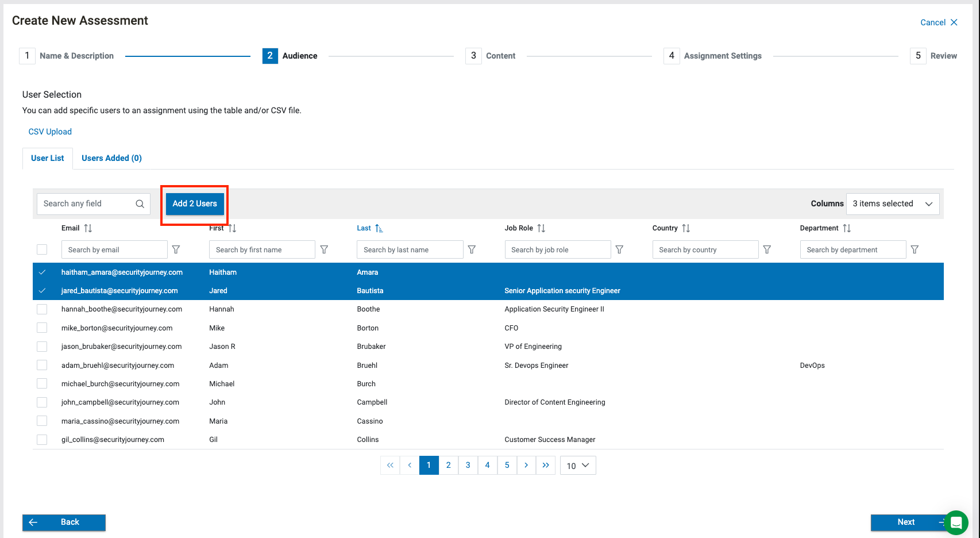Screen dimensions: 980x538
Task: Open the CSV Upload link
Action: [x=50, y=132]
